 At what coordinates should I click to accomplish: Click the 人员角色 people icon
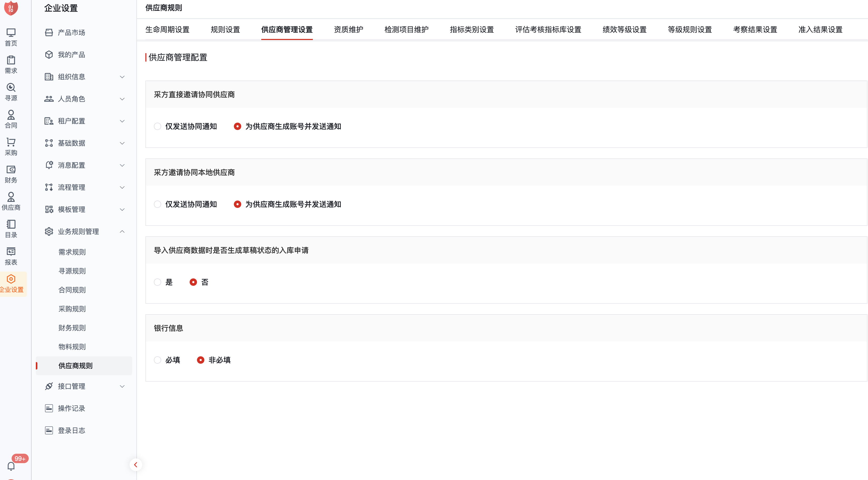[x=49, y=99]
